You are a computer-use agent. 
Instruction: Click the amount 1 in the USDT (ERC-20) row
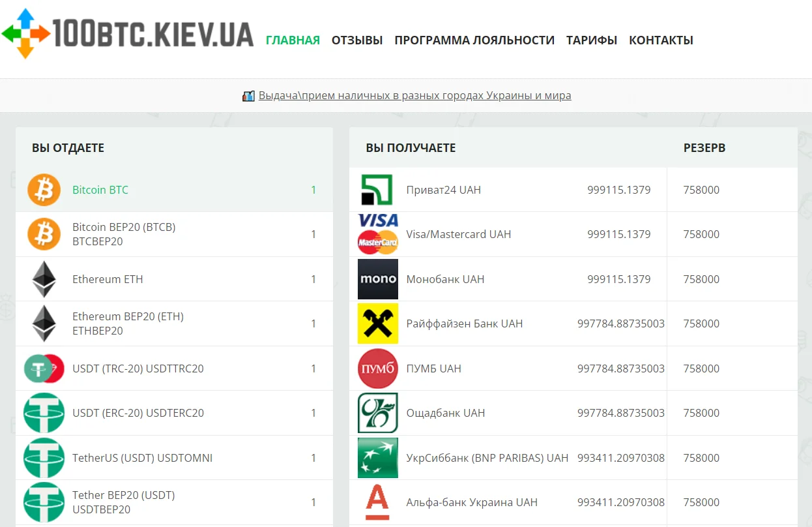tap(313, 413)
